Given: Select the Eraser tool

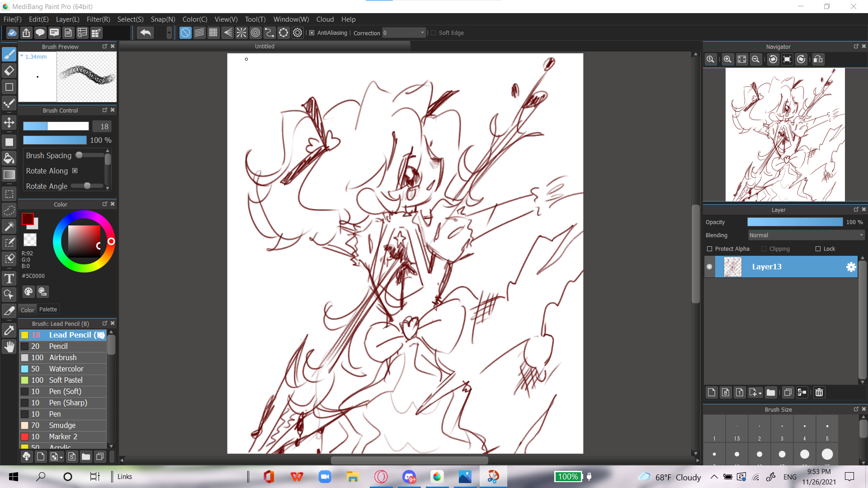Looking at the screenshot, I should pyautogui.click(x=9, y=70).
